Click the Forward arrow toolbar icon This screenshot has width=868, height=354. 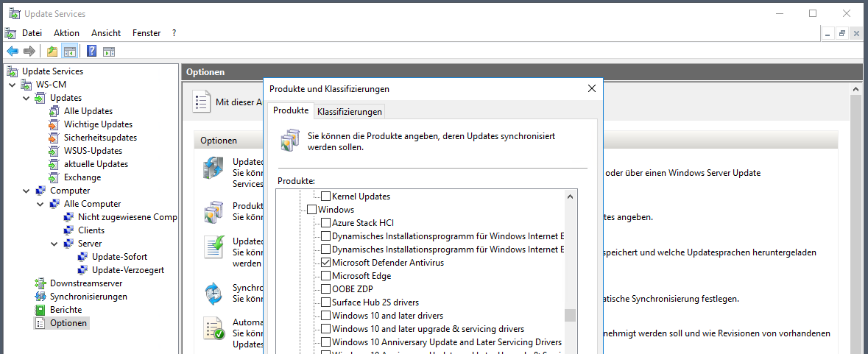(x=29, y=52)
